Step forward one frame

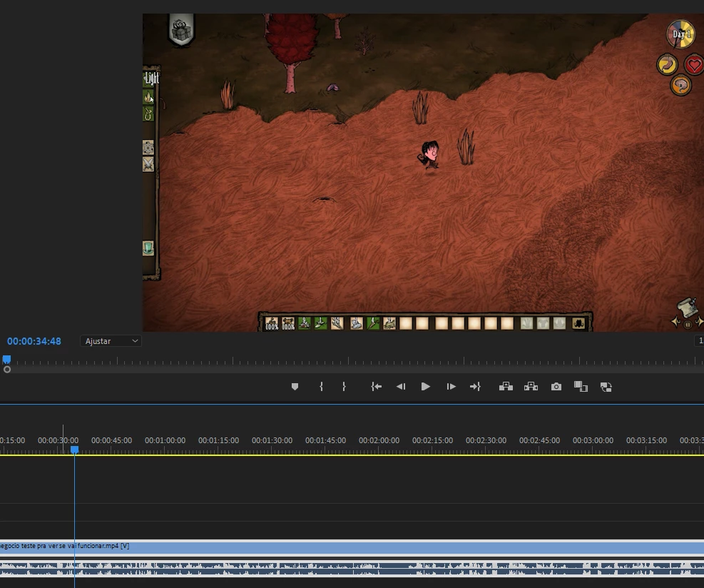(452, 387)
